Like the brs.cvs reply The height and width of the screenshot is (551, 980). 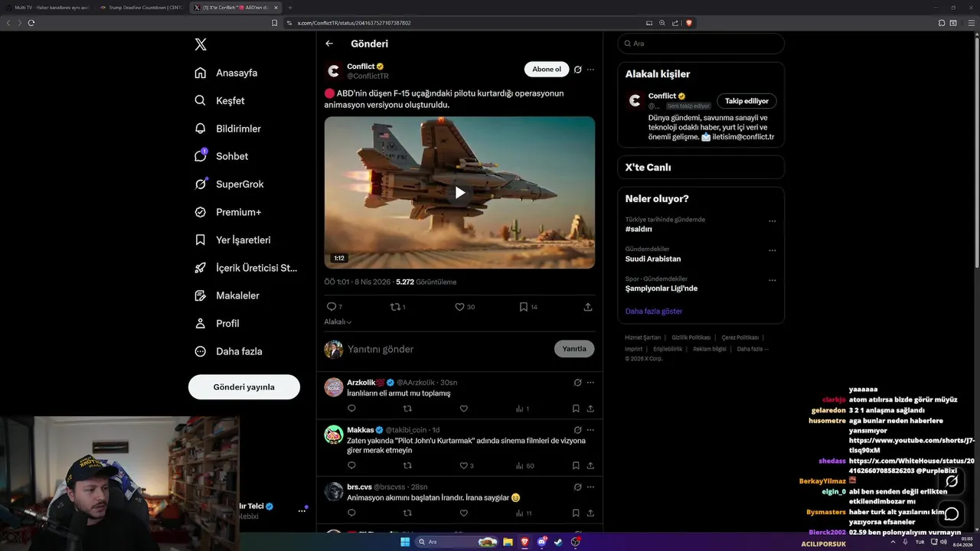[x=463, y=513]
